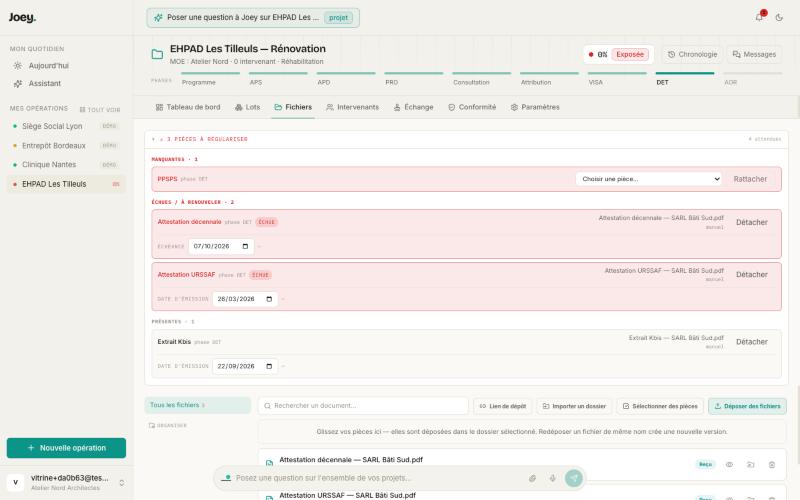Expand the user account switcher chevrons

[x=121, y=483]
